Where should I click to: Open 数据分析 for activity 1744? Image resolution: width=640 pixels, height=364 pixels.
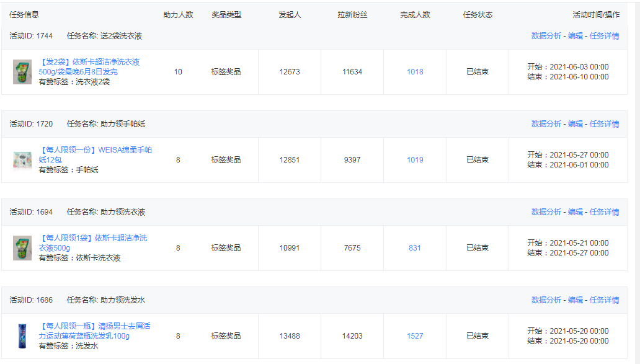click(546, 36)
